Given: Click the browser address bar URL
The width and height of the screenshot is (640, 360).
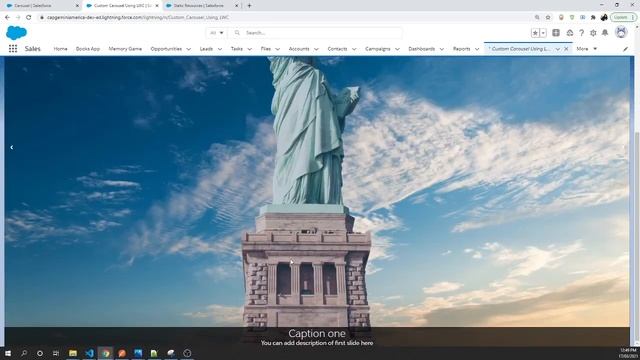Looking at the screenshot, I should [138, 17].
